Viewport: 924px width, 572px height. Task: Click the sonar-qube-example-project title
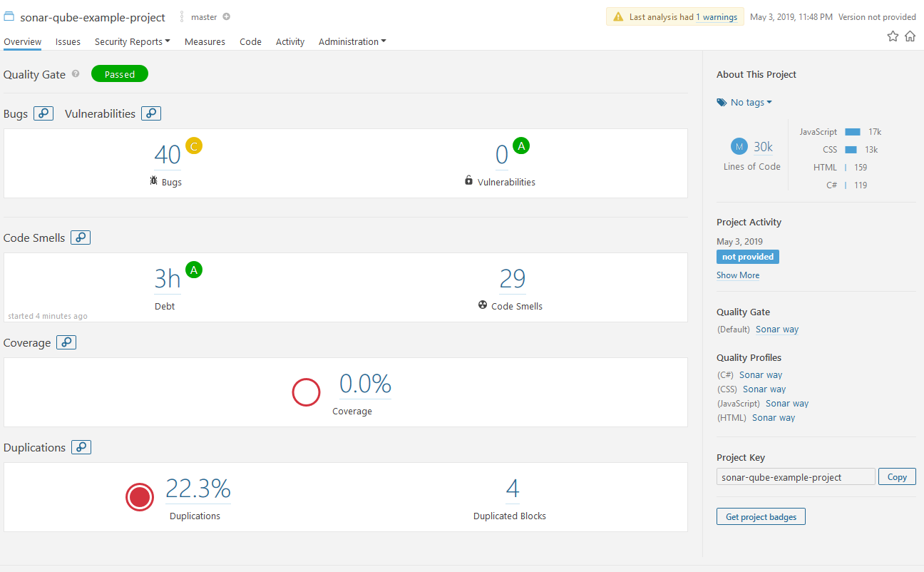pos(93,17)
